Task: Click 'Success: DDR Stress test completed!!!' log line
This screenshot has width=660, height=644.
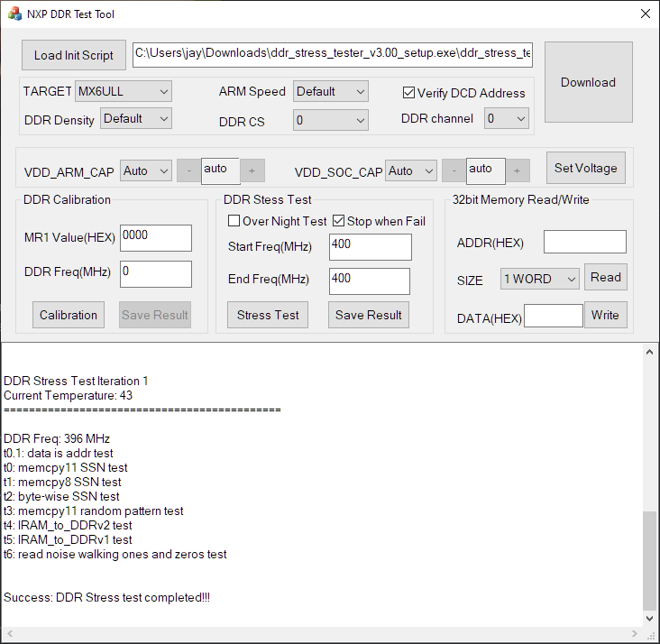Action: (107, 597)
